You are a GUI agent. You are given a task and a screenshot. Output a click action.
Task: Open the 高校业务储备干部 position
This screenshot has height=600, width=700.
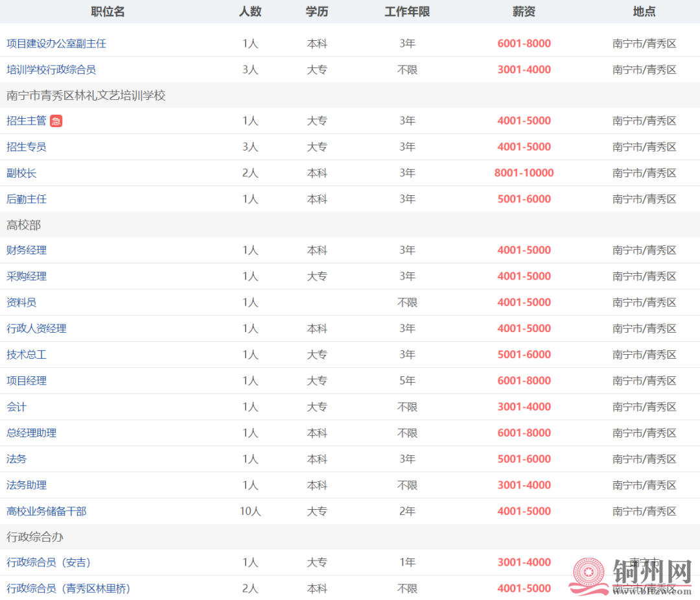(x=46, y=511)
